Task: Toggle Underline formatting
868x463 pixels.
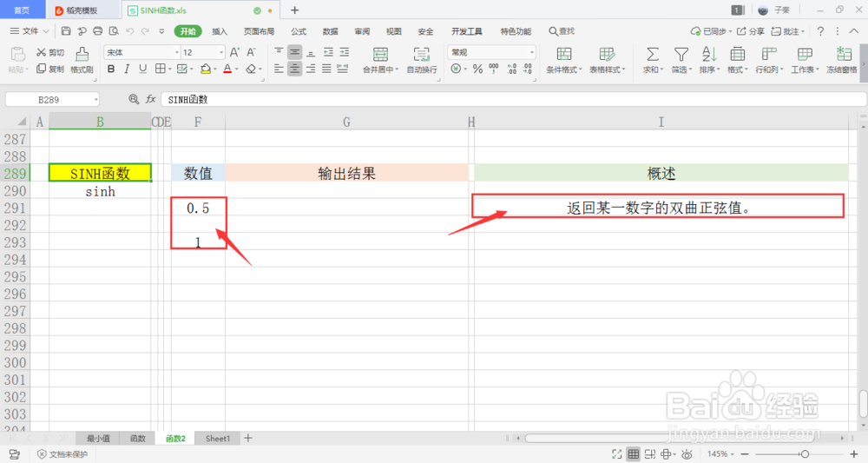Action: [143, 69]
